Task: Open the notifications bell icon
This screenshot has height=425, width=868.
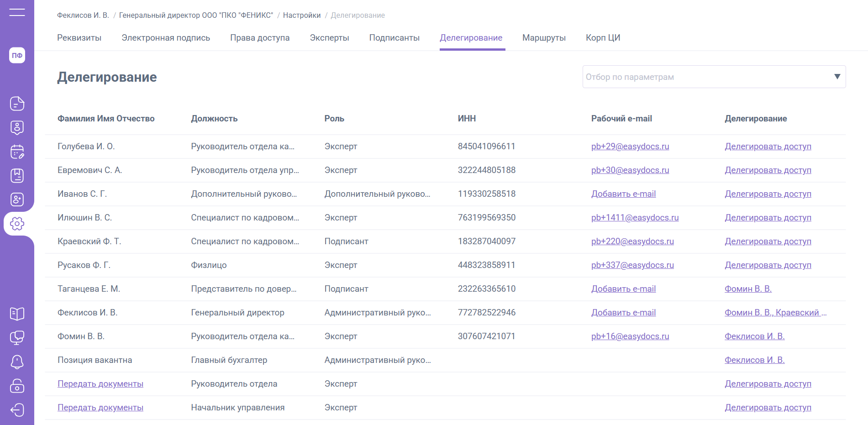Action: tap(17, 362)
